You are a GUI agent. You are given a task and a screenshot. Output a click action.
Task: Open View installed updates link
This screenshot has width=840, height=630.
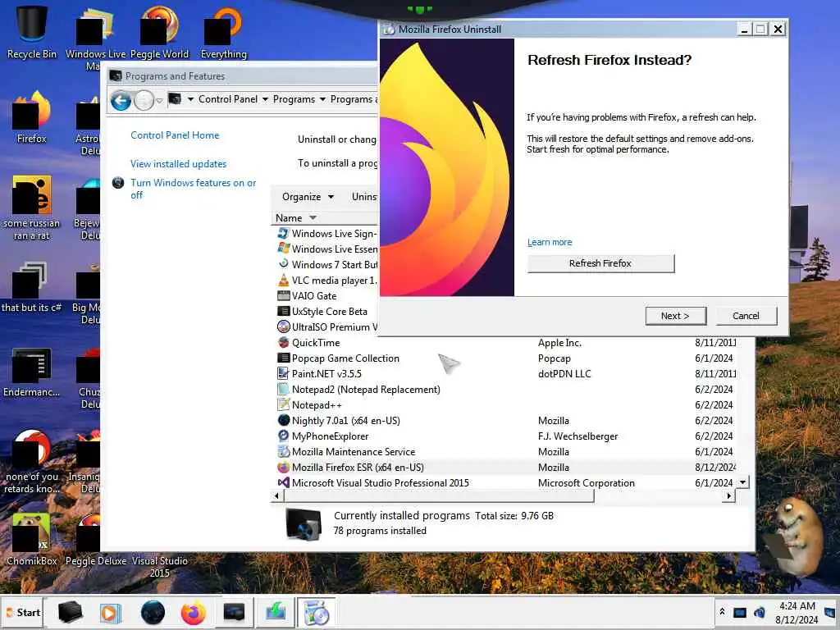pyautogui.click(x=178, y=164)
